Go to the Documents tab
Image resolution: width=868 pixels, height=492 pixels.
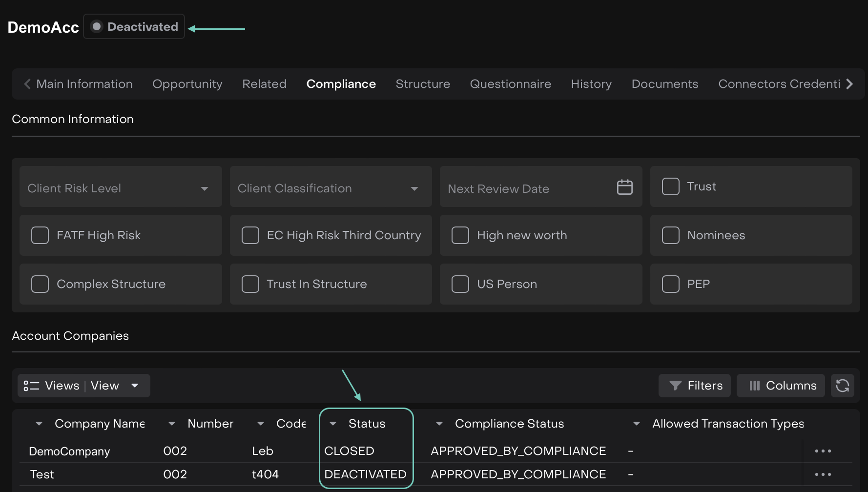click(664, 84)
